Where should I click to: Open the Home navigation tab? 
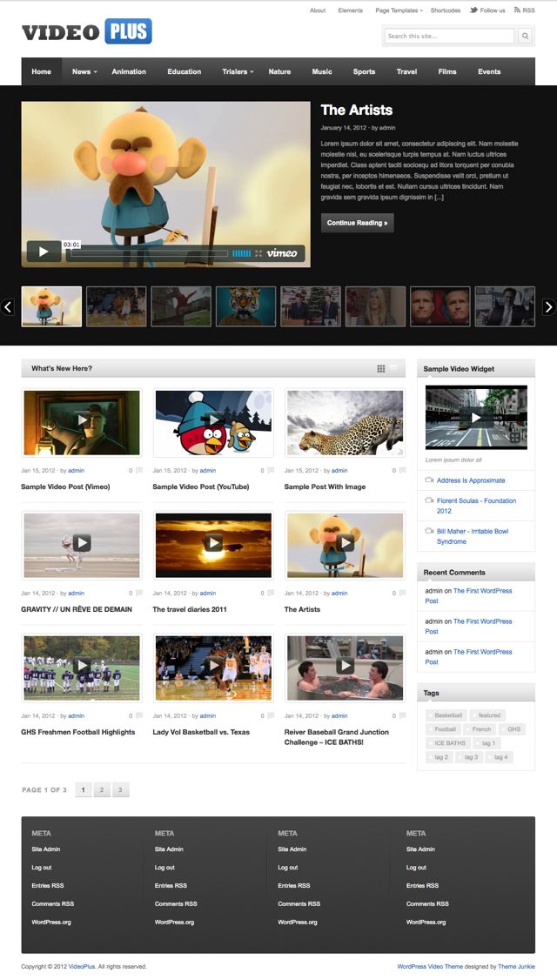[x=41, y=72]
